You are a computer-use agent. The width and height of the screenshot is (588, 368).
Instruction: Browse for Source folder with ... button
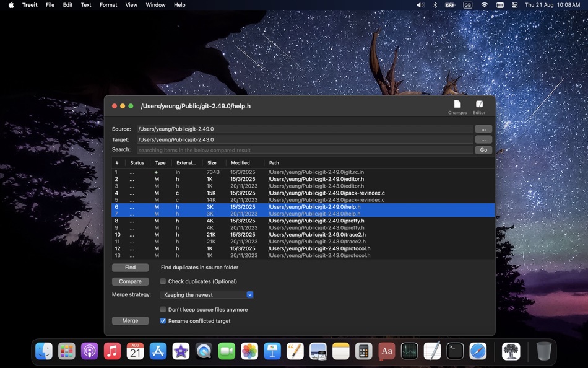pos(483,129)
